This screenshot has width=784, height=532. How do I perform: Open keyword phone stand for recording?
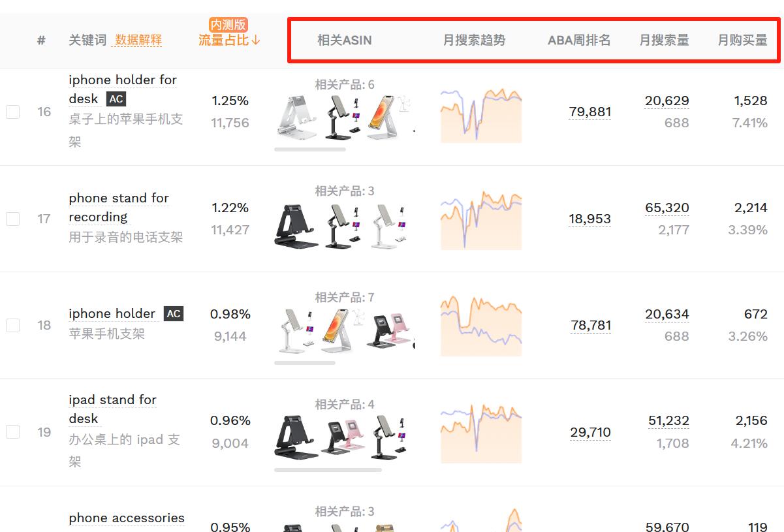coord(119,207)
